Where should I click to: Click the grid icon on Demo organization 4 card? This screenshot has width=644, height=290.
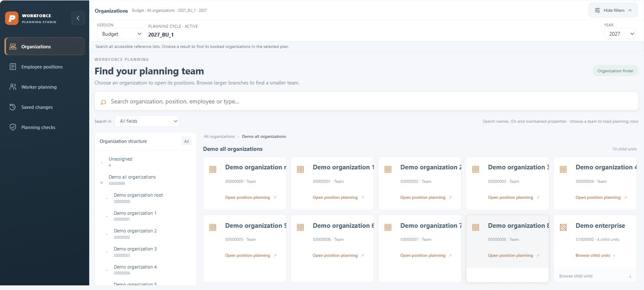[x=563, y=169]
